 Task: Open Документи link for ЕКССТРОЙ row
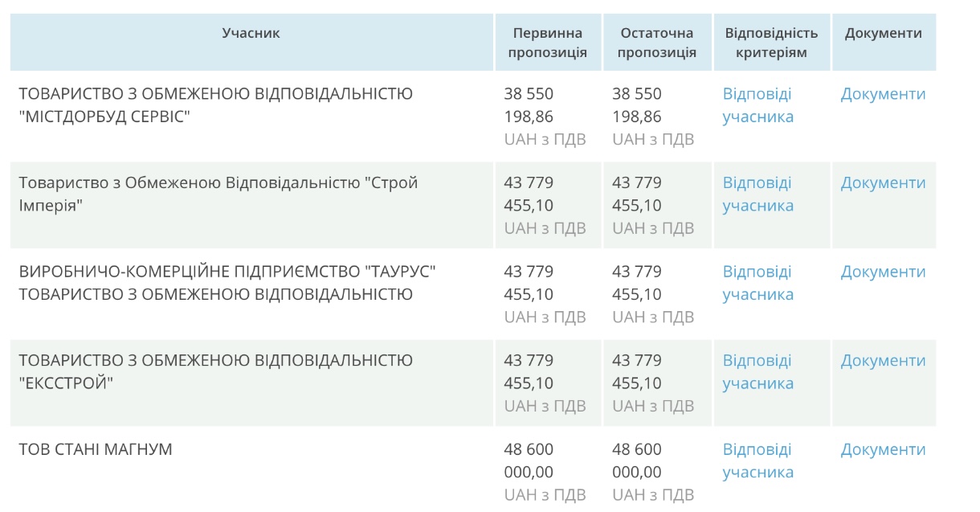tap(883, 361)
